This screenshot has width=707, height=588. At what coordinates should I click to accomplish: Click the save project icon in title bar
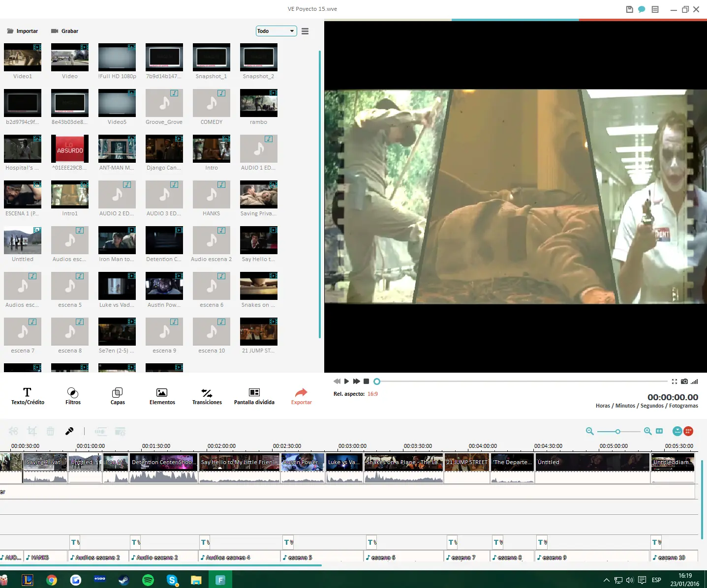[629, 9]
